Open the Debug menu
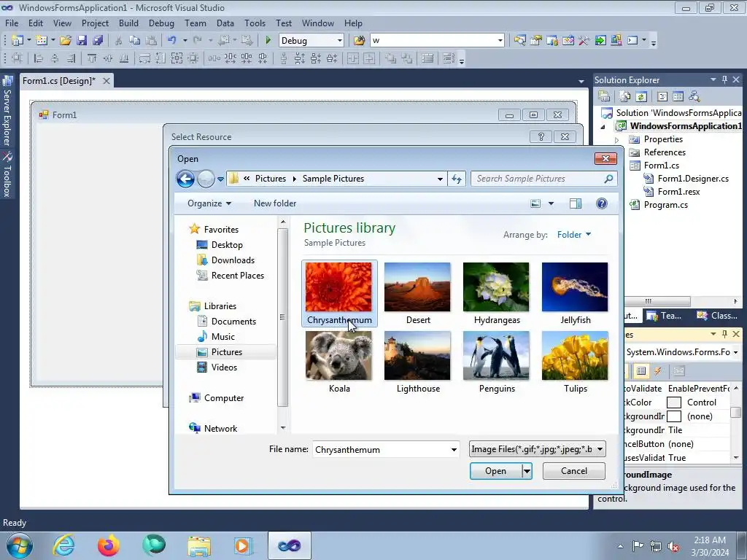 (x=161, y=23)
